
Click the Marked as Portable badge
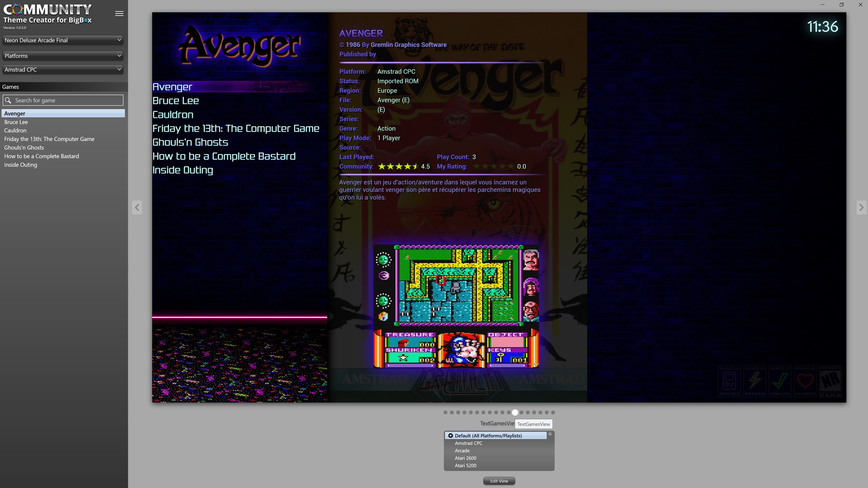coord(729,381)
